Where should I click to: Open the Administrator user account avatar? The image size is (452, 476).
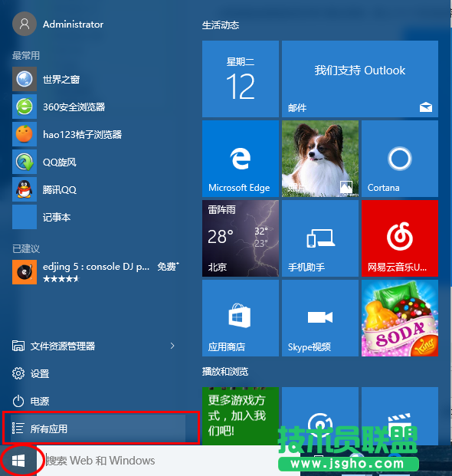[x=25, y=24]
